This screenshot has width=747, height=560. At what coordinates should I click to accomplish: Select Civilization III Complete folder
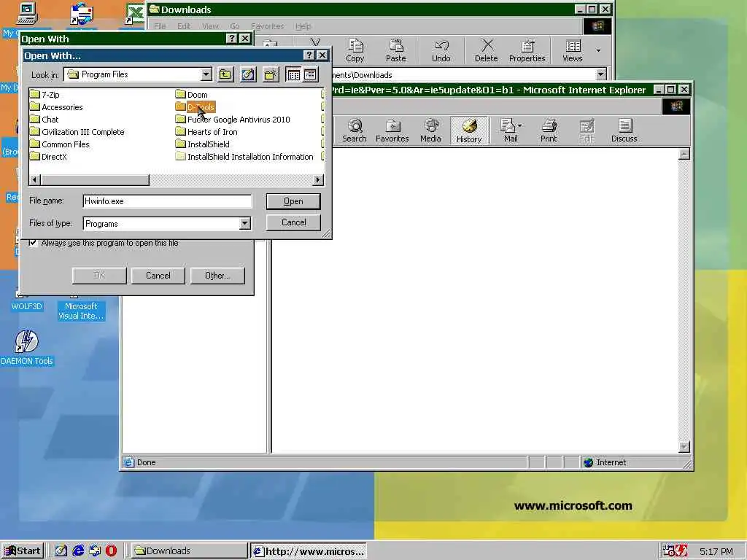pos(77,132)
